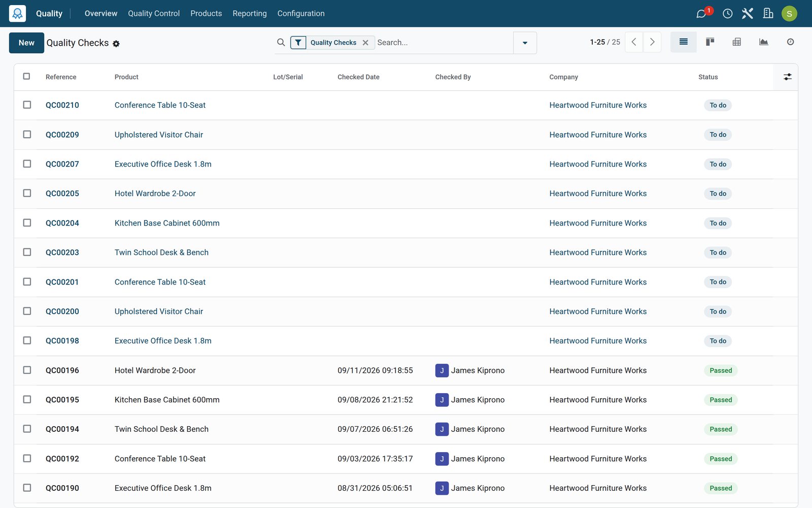This screenshot has height=508, width=812.
Task: Switch to kanban view
Action: [710, 42]
